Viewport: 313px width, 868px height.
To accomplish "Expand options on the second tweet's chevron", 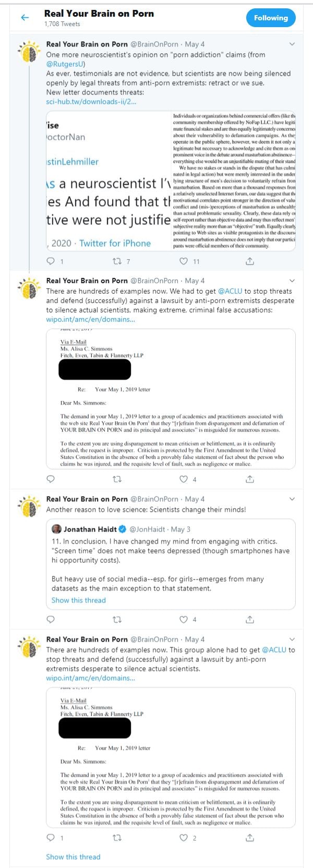I will (292, 281).
